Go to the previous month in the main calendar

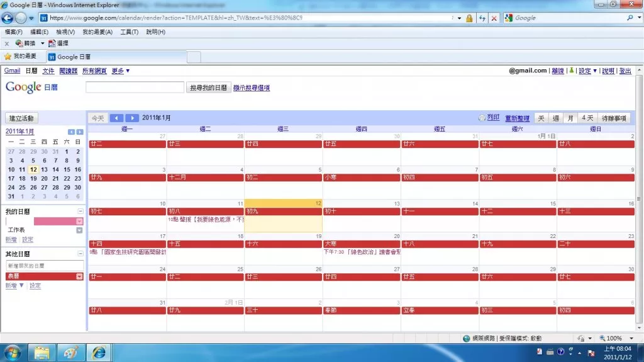coord(116,118)
